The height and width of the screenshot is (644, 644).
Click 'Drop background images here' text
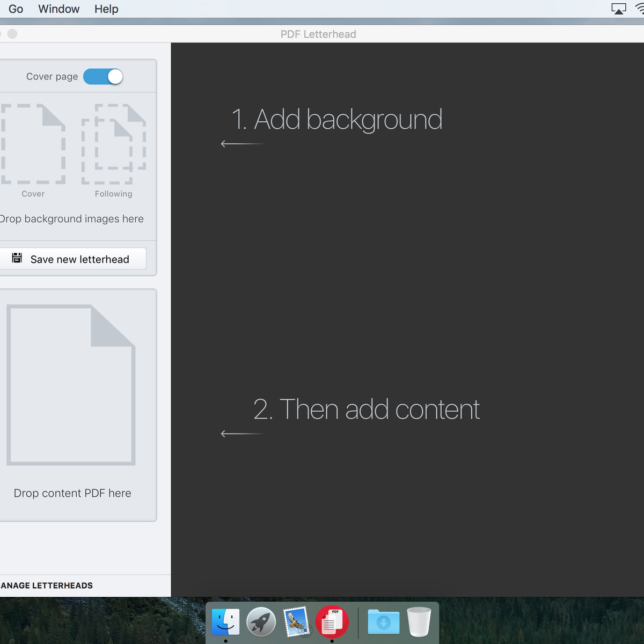[72, 219]
